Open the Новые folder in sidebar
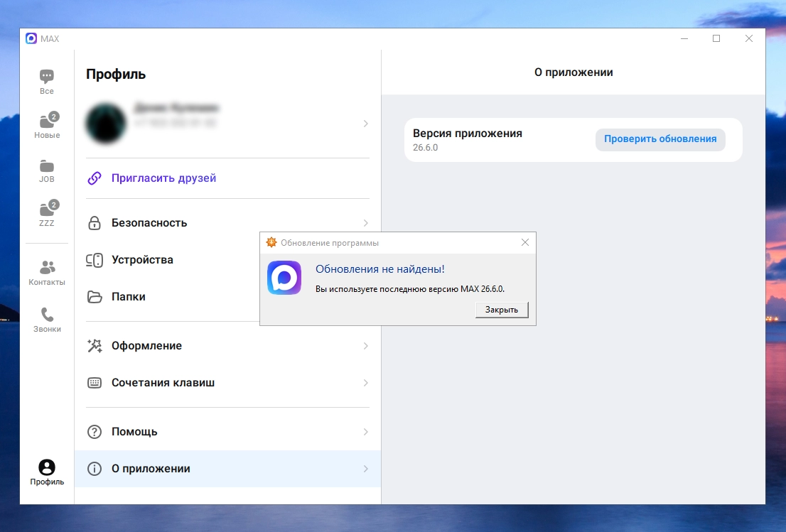Viewport: 786px width, 532px height. click(x=47, y=125)
